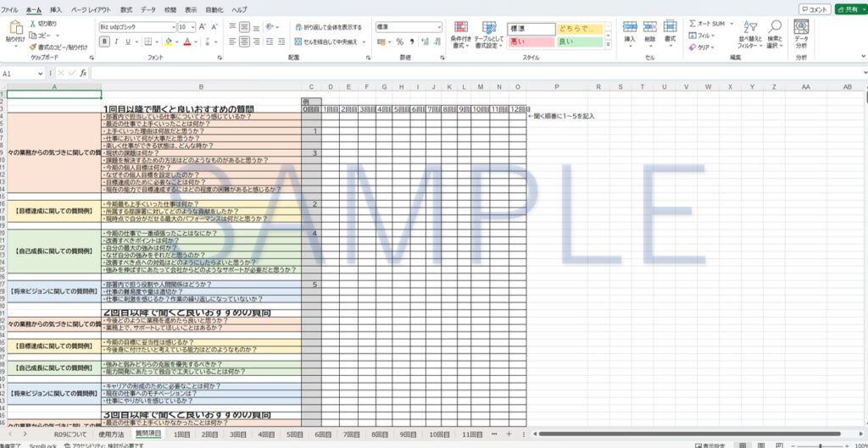Switch to the 使用方法 sheet tab
Image resolution: width=868 pixels, height=448 pixels.
point(110,434)
